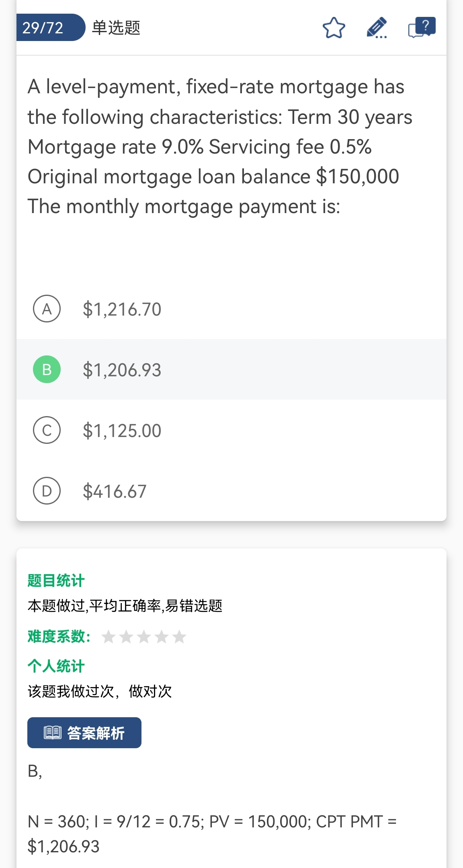Viewport: 463px width, 868px height.
Task: Tap the 29/72 question counter badge
Action: coord(43,28)
